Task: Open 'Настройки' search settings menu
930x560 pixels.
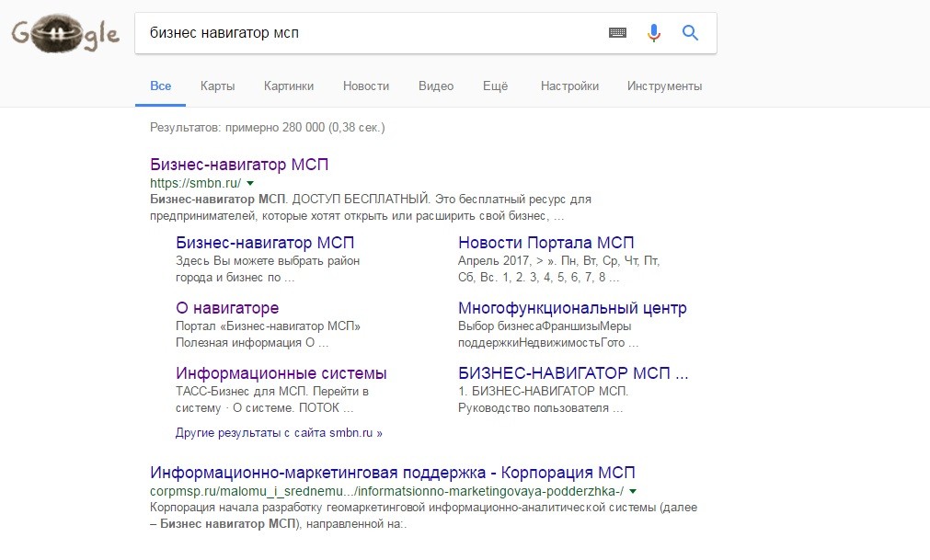Action: (569, 86)
